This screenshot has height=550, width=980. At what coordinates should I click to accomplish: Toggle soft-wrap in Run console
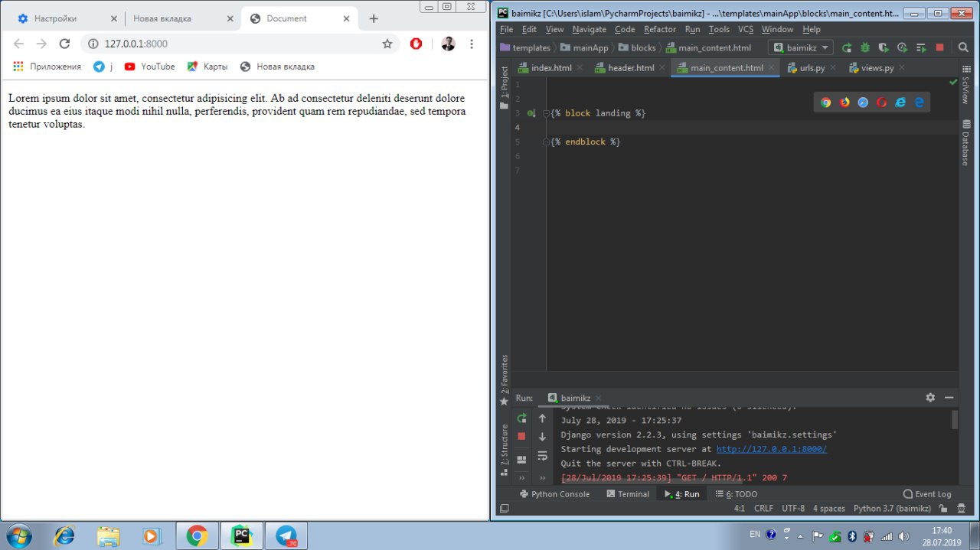(542, 456)
